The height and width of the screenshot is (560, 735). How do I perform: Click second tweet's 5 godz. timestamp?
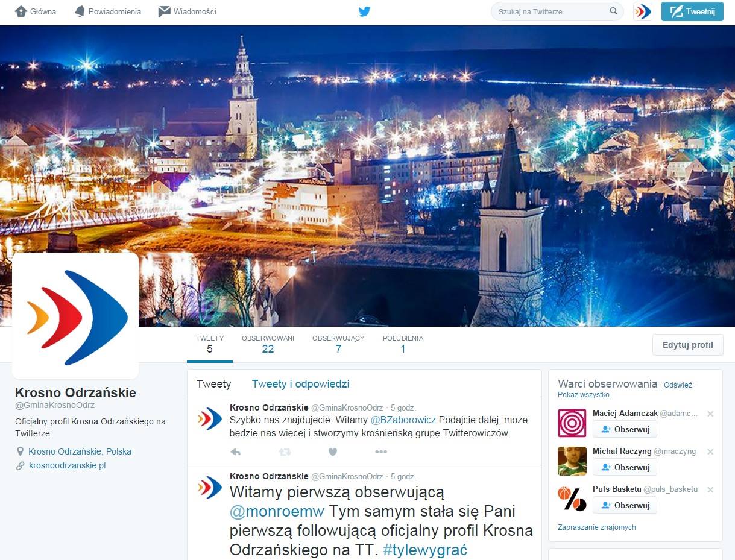(x=403, y=476)
